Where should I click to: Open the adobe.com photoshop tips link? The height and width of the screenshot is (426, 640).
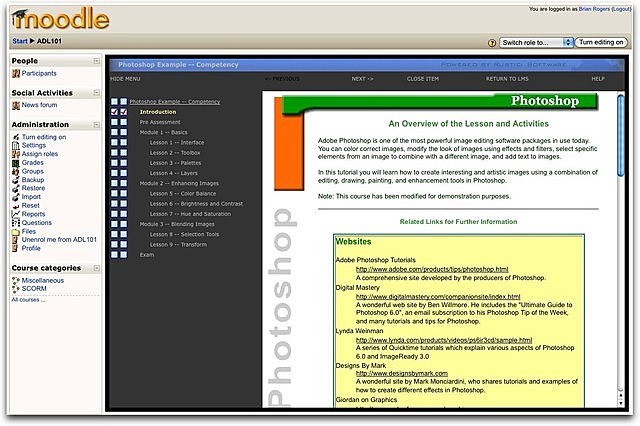point(432,269)
